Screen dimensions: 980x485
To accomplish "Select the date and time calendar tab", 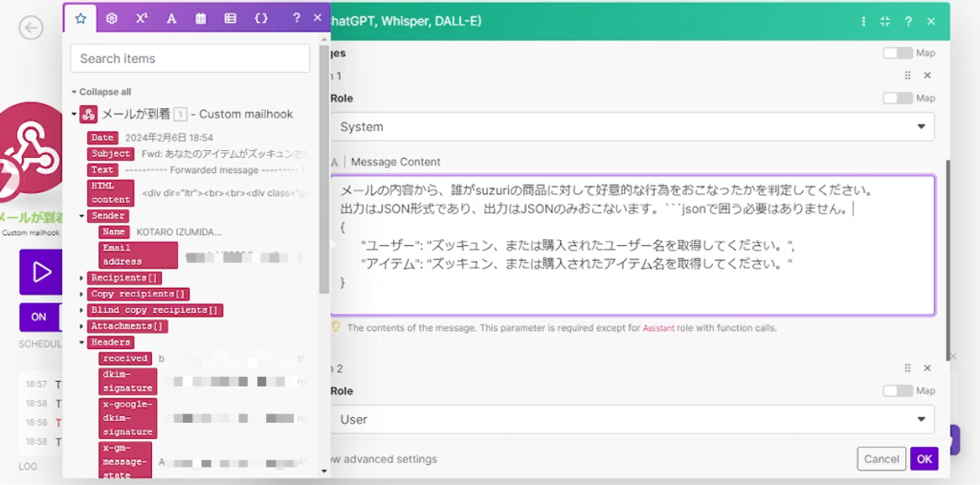I will pos(201,18).
